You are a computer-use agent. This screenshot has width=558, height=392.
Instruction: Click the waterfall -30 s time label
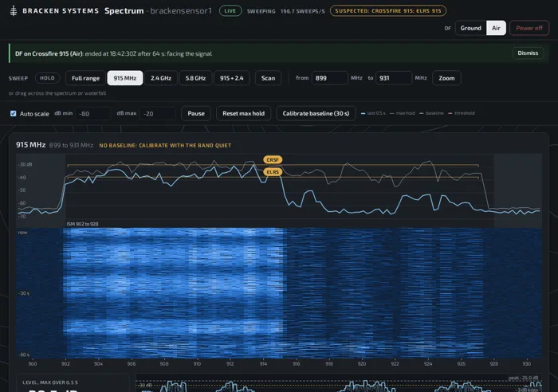(23, 293)
